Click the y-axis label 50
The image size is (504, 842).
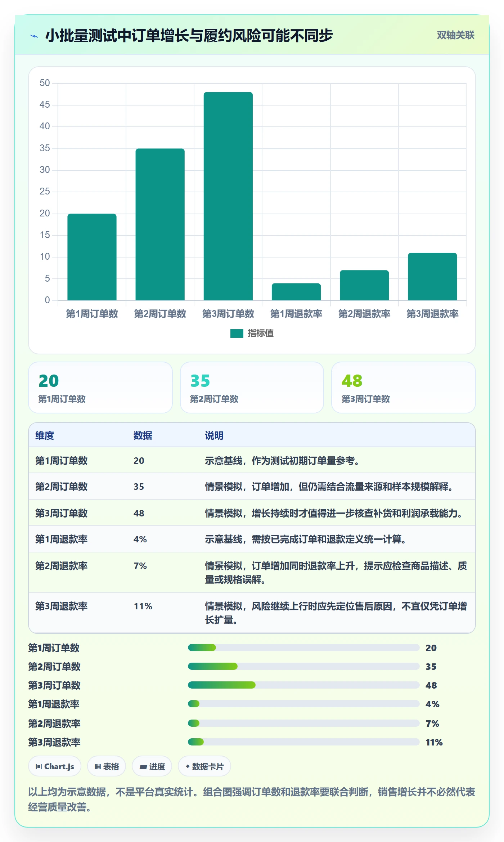pos(45,83)
